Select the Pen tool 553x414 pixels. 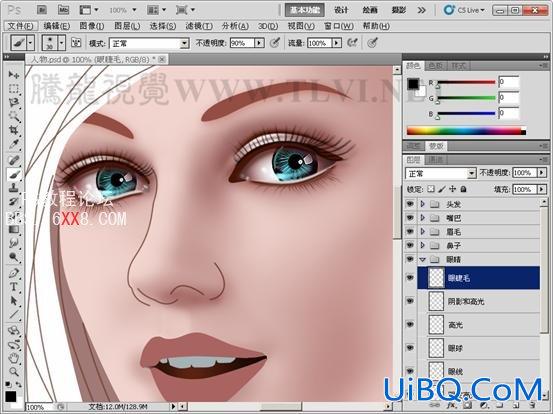click(14, 273)
